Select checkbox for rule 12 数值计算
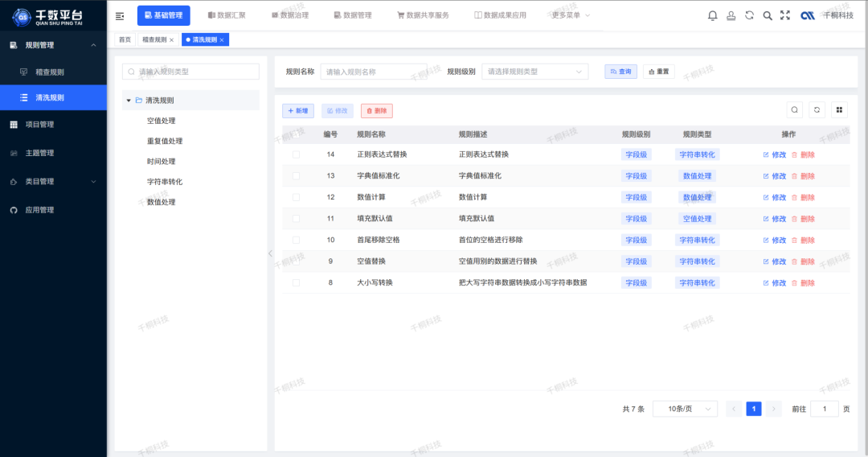This screenshot has width=868, height=457. click(x=296, y=197)
